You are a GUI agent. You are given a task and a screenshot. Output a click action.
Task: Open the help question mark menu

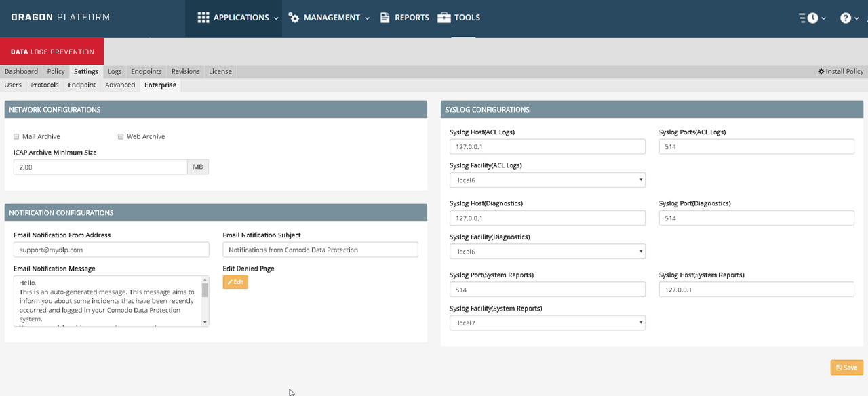point(846,18)
